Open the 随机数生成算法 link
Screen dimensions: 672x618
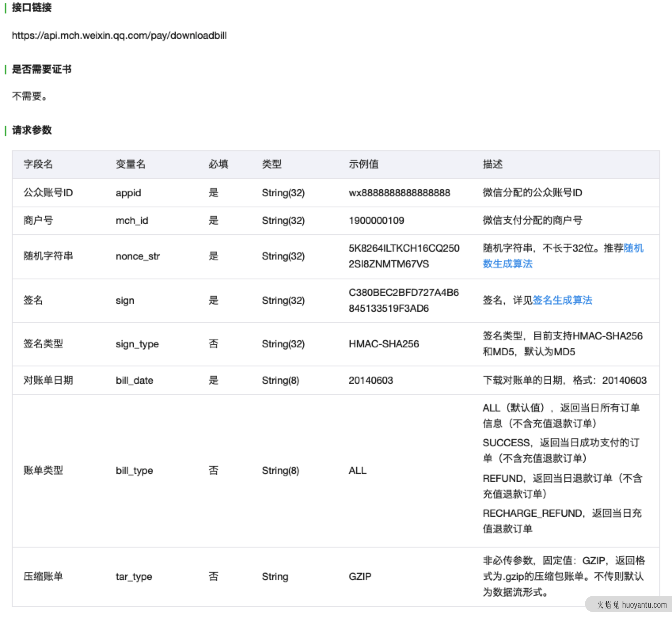(563, 256)
